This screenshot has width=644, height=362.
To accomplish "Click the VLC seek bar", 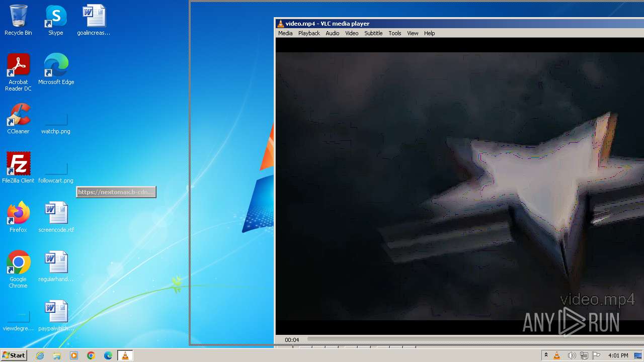I will click(x=475, y=340).
